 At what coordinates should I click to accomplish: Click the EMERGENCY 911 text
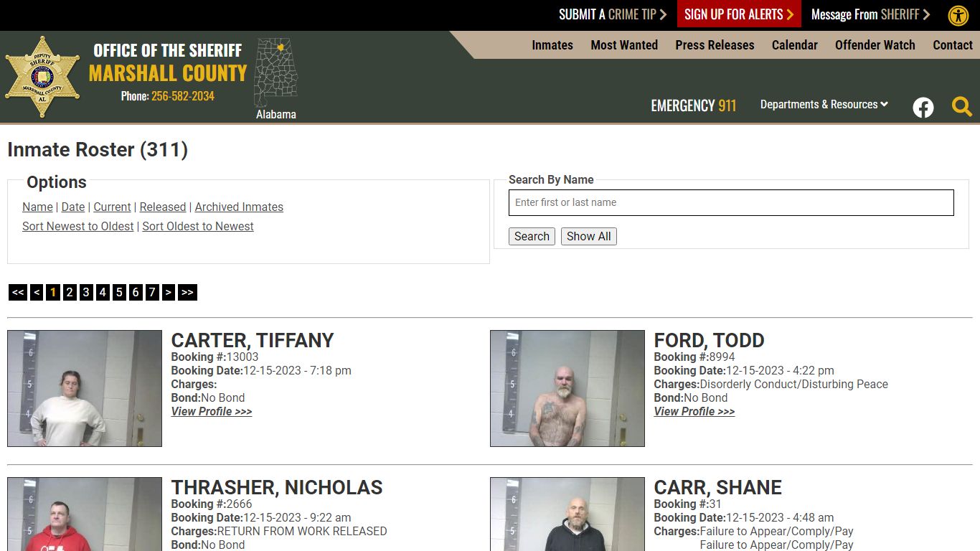(694, 105)
